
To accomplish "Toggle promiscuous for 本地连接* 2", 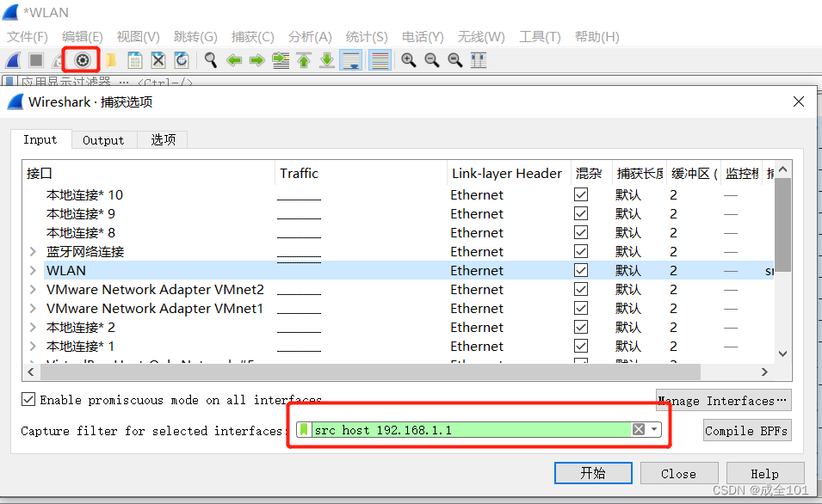I will point(581,327).
